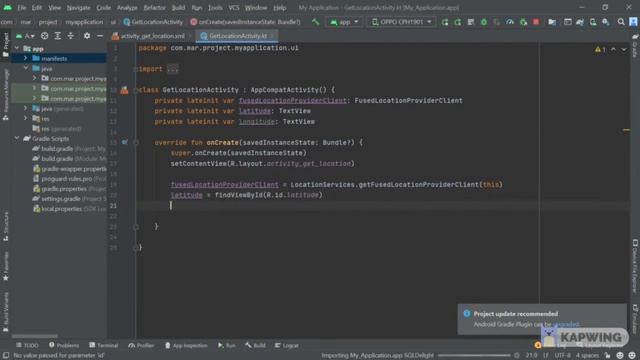The height and width of the screenshot is (360, 640).
Task: Collapse the Gradle Scripts node
Action: [17, 138]
